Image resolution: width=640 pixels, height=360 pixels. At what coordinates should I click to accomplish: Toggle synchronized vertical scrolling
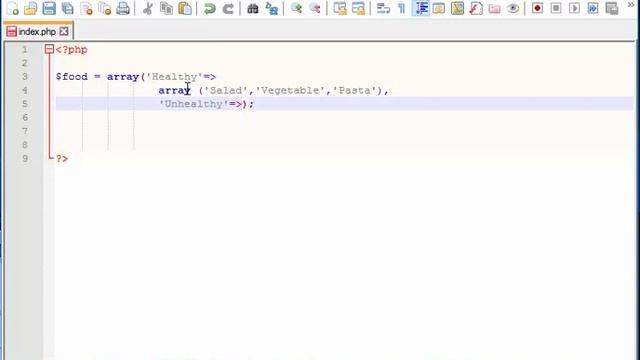point(340,8)
